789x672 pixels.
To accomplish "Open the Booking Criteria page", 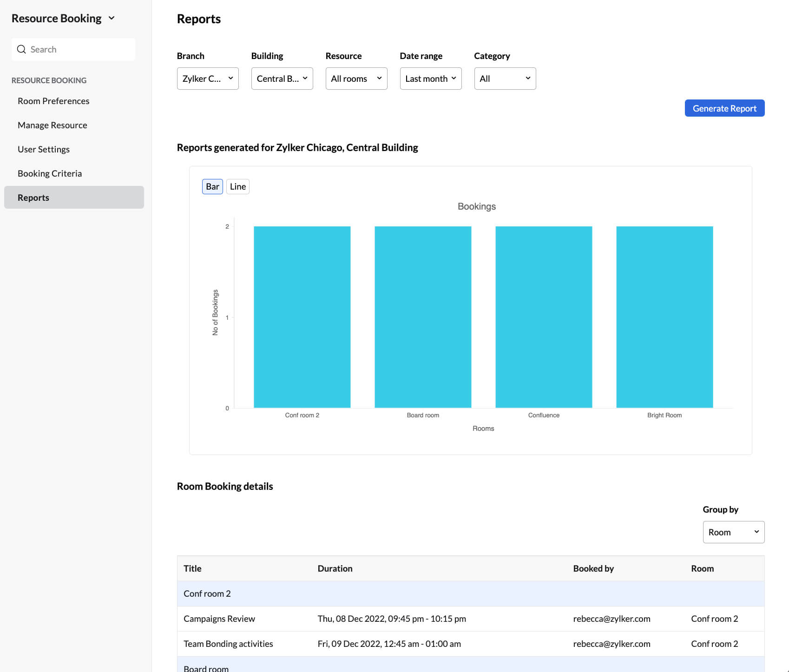I will (49, 173).
